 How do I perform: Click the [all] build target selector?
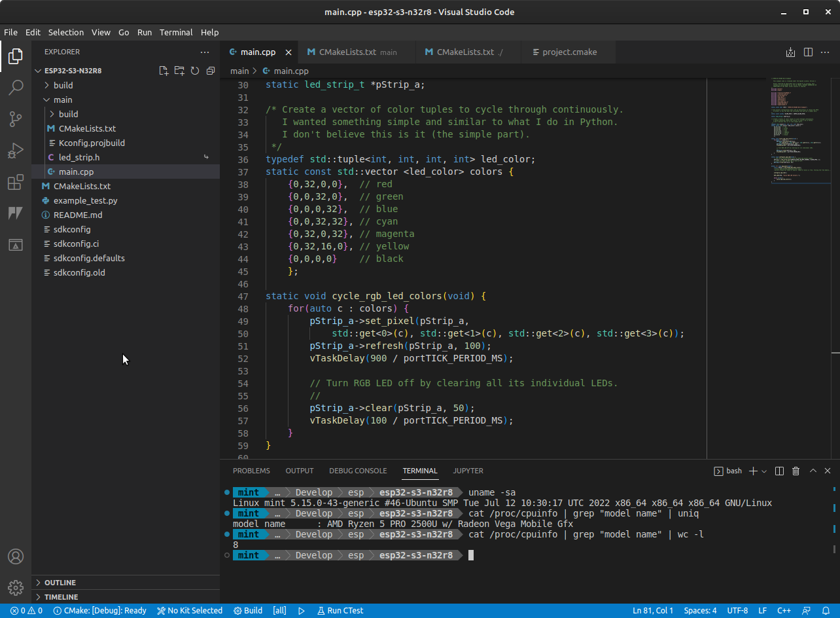click(x=279, y=610)
